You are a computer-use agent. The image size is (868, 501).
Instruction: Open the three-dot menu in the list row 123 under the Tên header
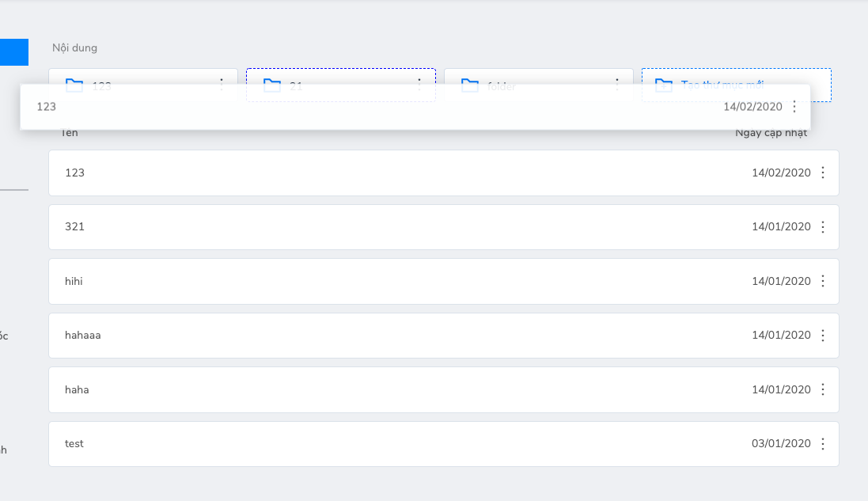[823, 173]
